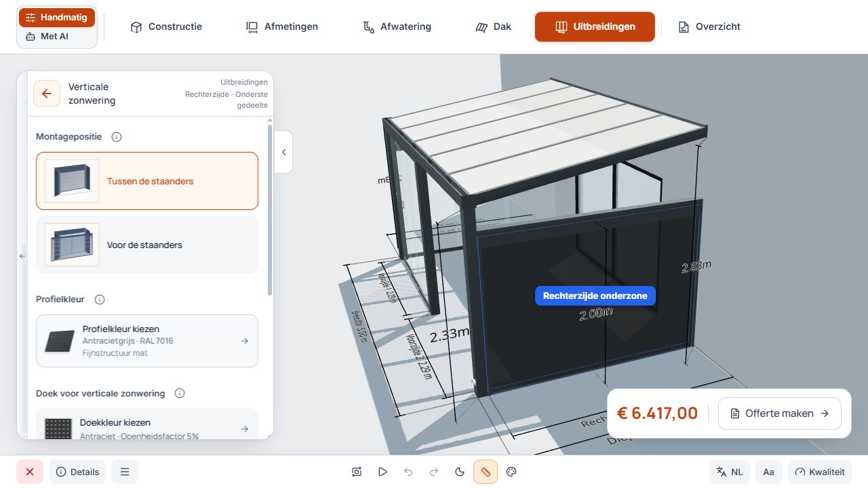
Task: Open the Afwatering tab
Action: coord(397,27)
